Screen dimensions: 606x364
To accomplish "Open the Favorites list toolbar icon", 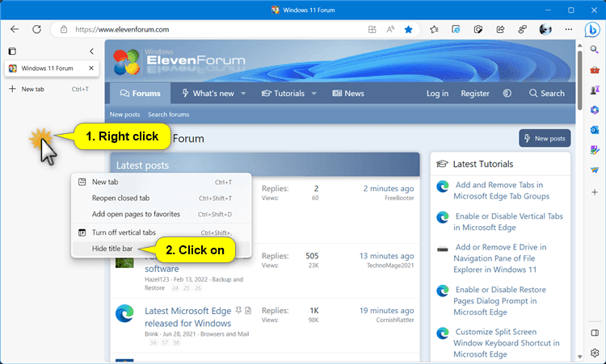I will [434, 29].
